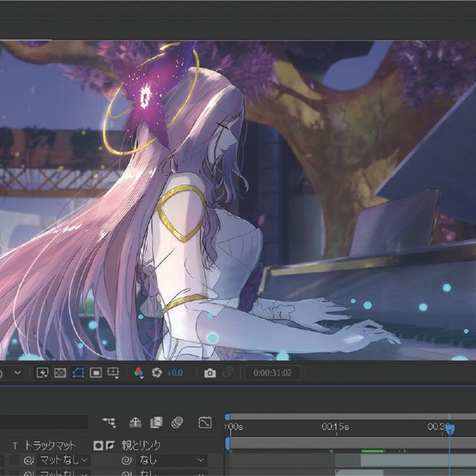Click the T preserve transparency column header
Viewport: 476px width, 476px height.
15,446
